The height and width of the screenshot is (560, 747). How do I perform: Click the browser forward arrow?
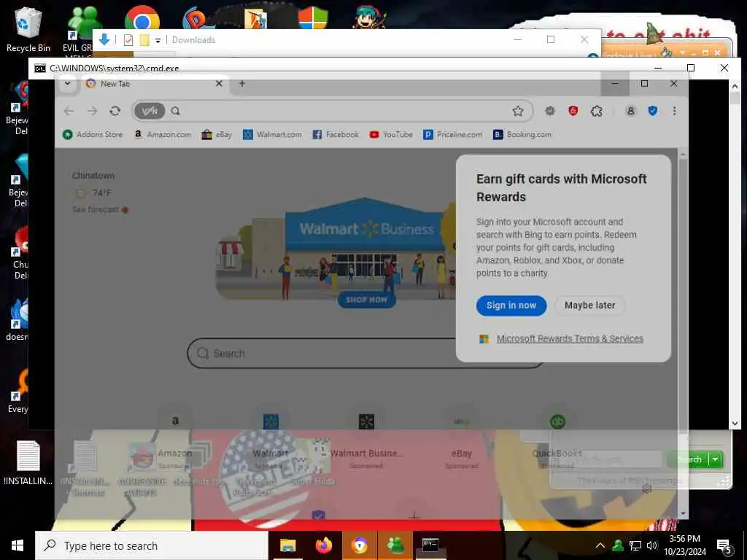click(x=92, y=111)
